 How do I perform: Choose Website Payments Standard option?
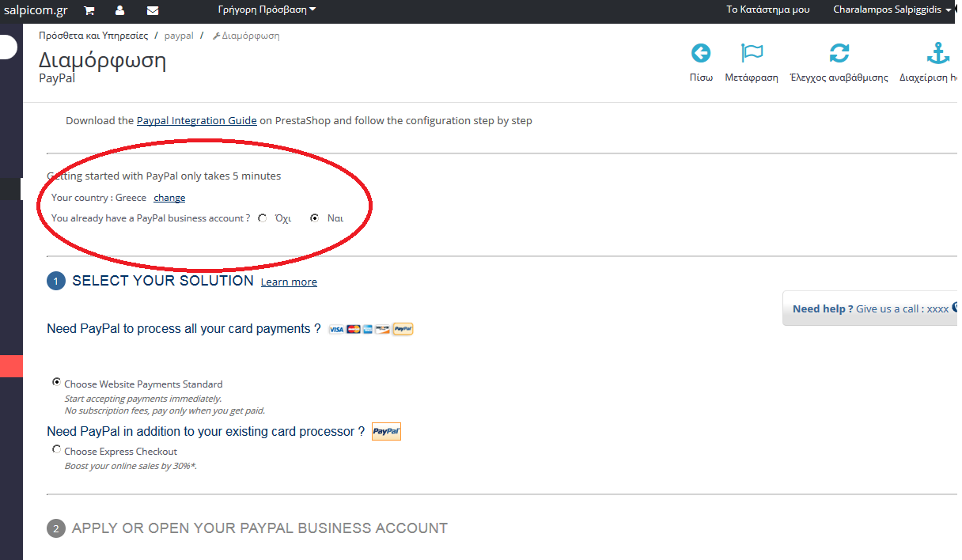click(x=56, y=382)
